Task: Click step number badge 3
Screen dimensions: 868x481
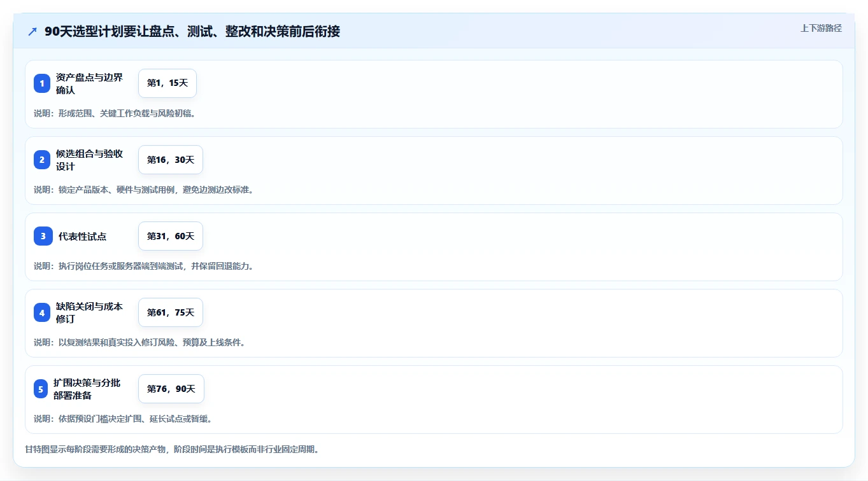Action: point(43,236)
